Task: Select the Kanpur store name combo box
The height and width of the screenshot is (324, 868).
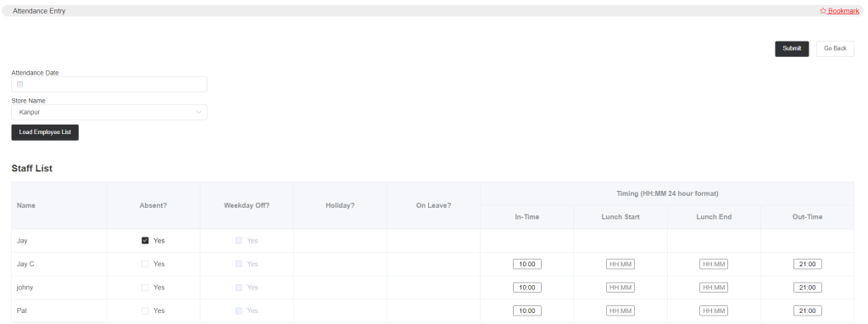Action: click(109, 113)
